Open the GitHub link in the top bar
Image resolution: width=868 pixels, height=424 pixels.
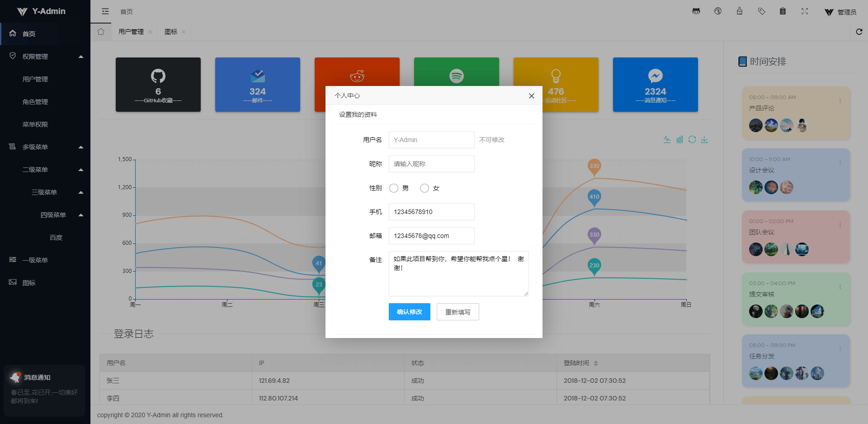tap(696, 11)
